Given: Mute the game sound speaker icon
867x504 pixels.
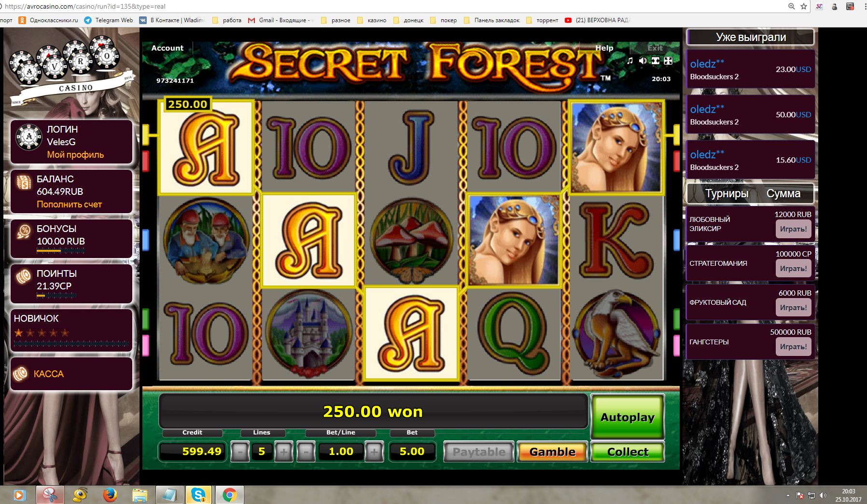Looking at the screenshot, I should point(643,61).
